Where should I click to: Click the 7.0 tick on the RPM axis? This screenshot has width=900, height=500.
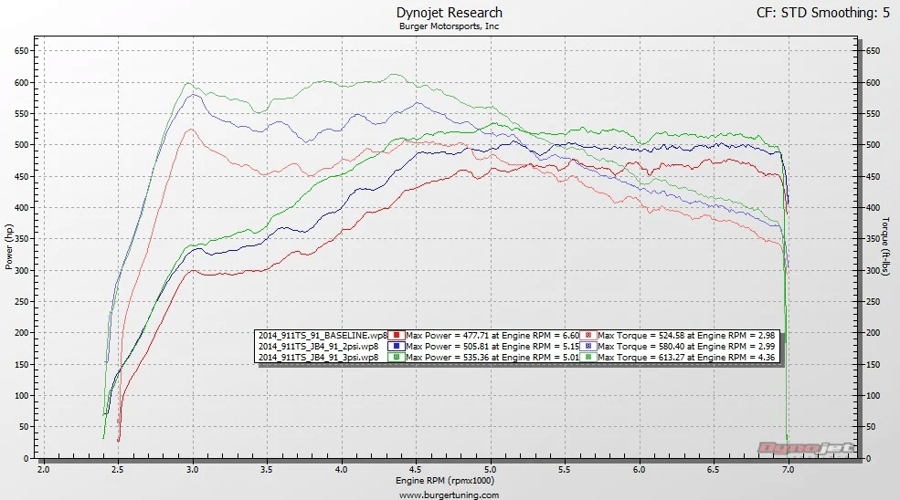tap(789, 469)
